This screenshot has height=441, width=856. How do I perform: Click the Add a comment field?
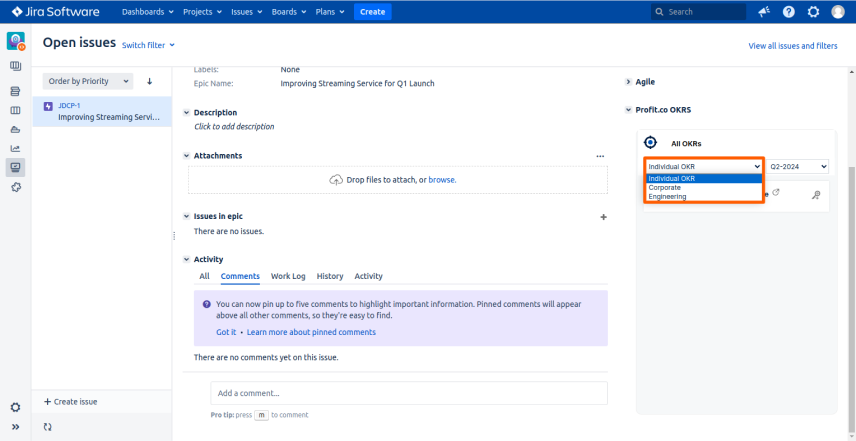tap(409, 393)
